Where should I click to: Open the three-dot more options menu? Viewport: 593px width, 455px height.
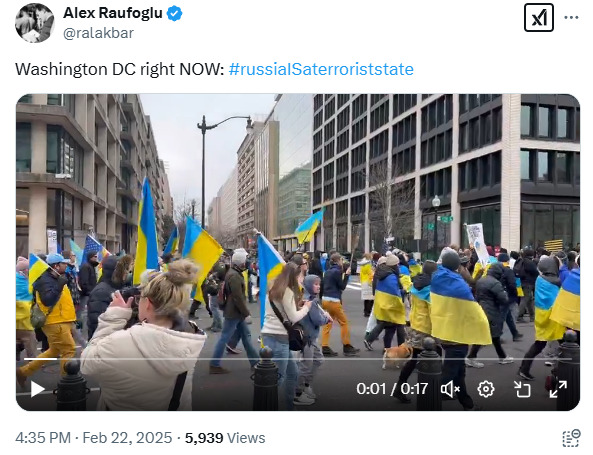571,17
